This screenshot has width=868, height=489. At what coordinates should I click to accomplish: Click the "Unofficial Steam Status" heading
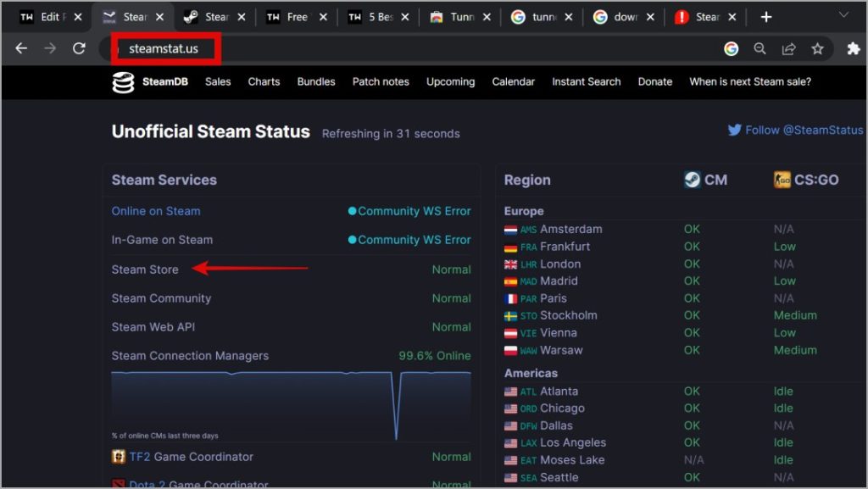coord(211,131)
